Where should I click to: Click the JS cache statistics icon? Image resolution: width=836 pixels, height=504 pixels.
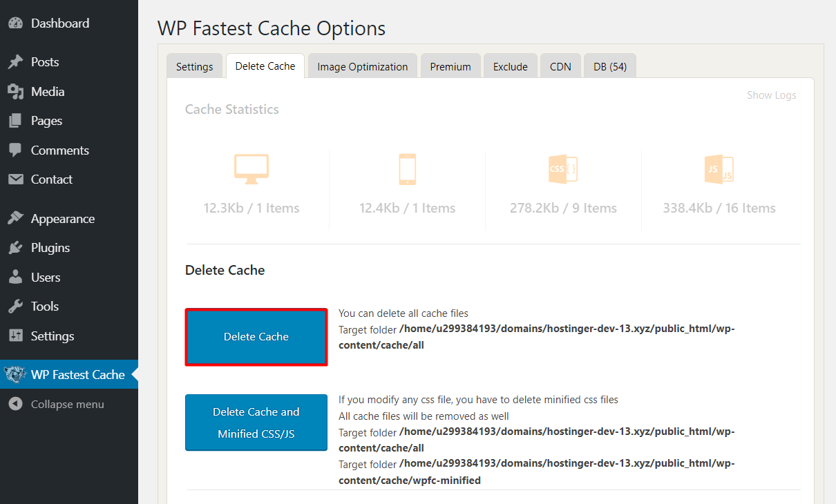coord(719,168)
